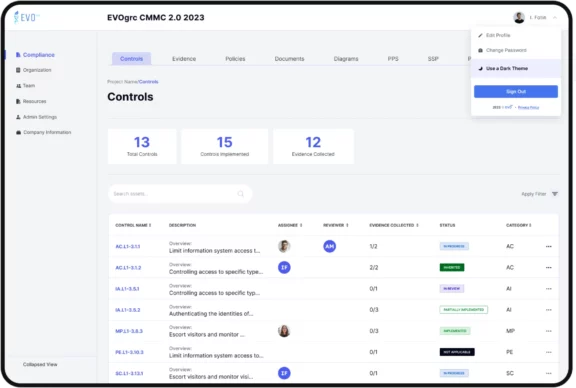Switch to the Evidence tab
This screenshot has height=388, width=576.
tap(184, 59)
